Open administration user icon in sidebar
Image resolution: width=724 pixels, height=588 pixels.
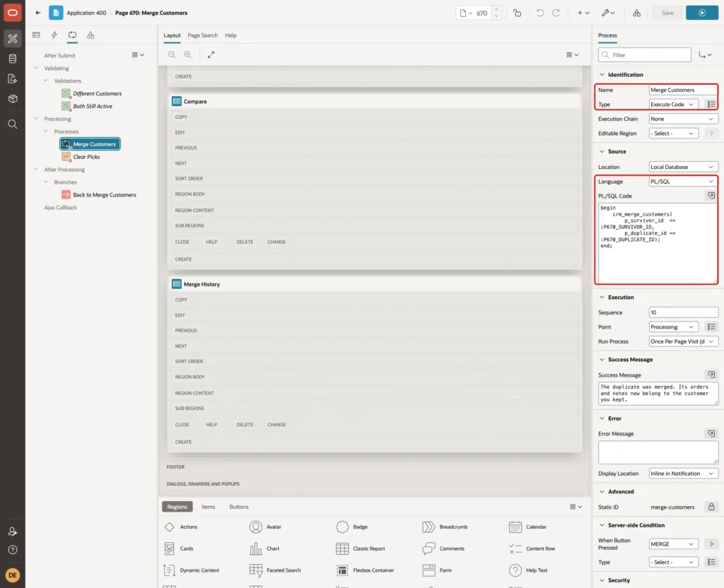(x=13, y=531)
